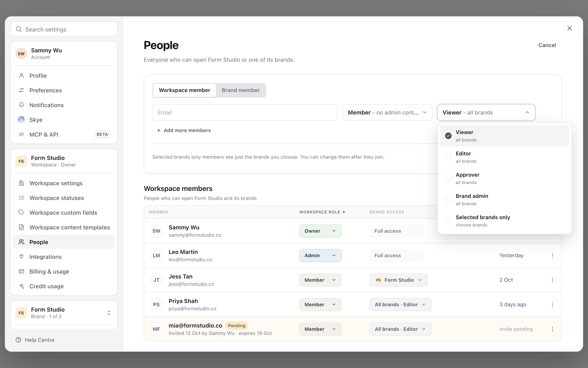Open the three-dot menu for Jess Tan
This screenshot has height=368, width=588.
click(552, 280)
